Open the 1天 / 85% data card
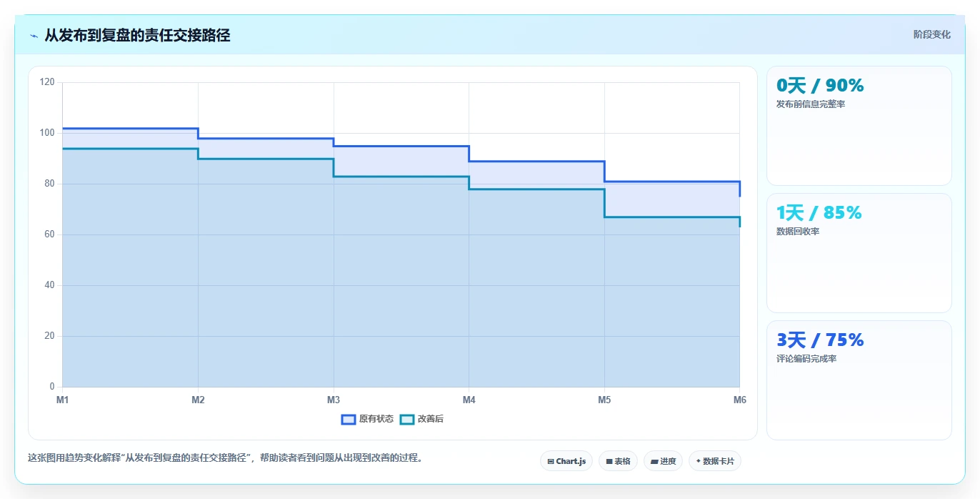This screenshot has height=499, width=980. click(859, 253)
